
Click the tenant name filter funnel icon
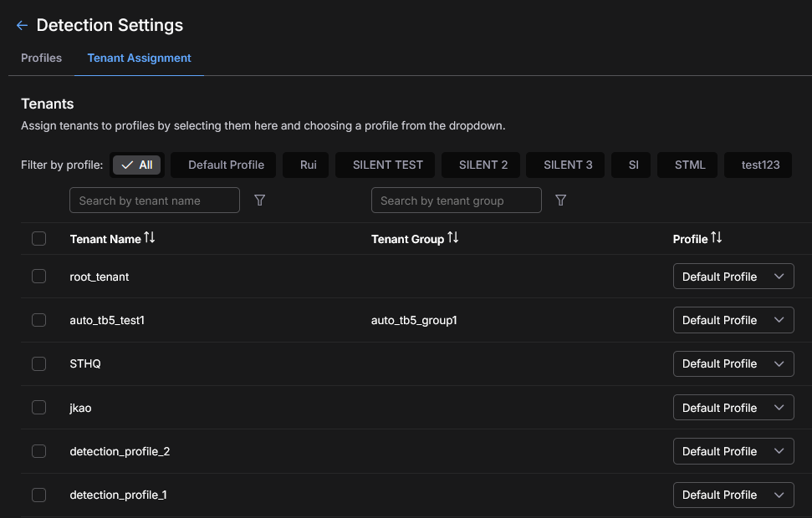[259, 201]
